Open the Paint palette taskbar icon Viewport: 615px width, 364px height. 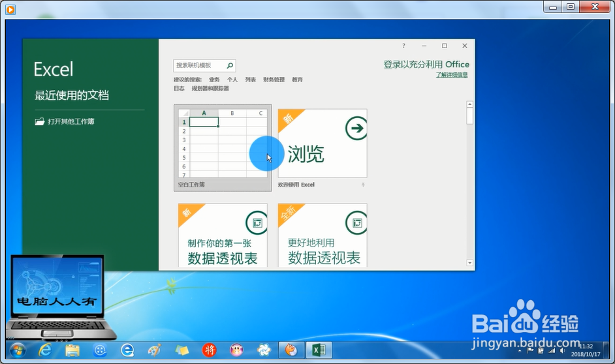155,350
